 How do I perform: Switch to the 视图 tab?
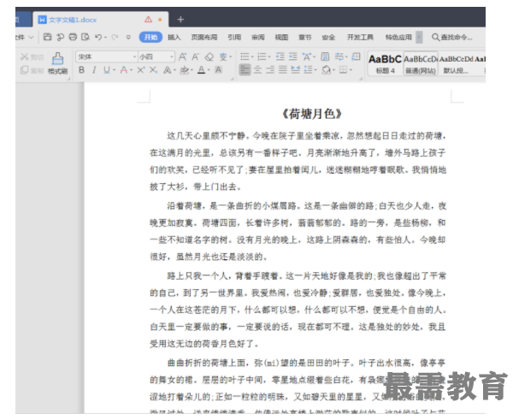(281, 37)
